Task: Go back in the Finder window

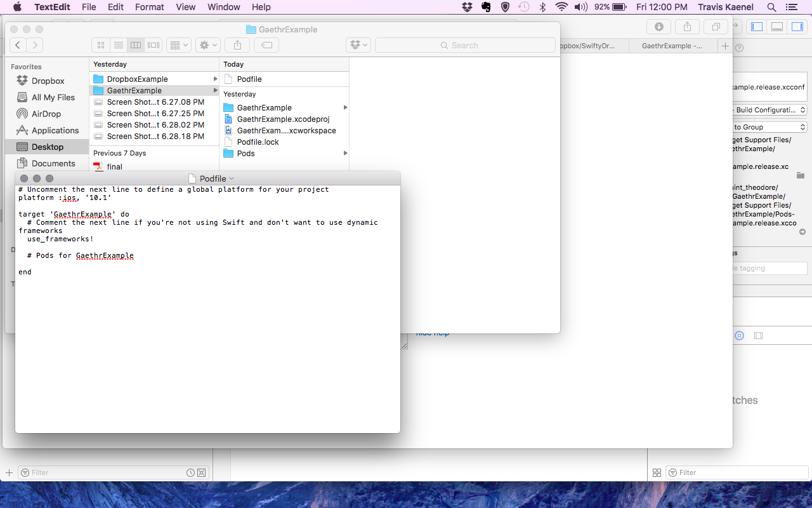Action: pyautogui.click(x=18, y=45)
